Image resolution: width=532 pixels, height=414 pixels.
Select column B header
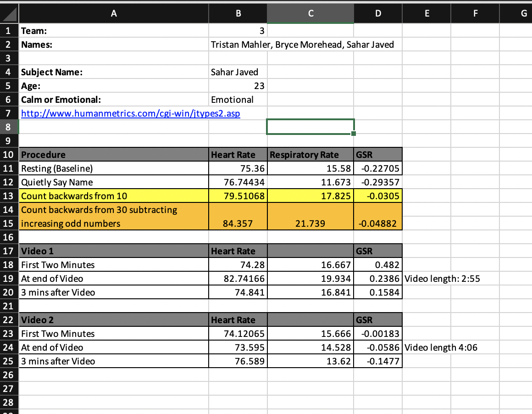point(238,14)
